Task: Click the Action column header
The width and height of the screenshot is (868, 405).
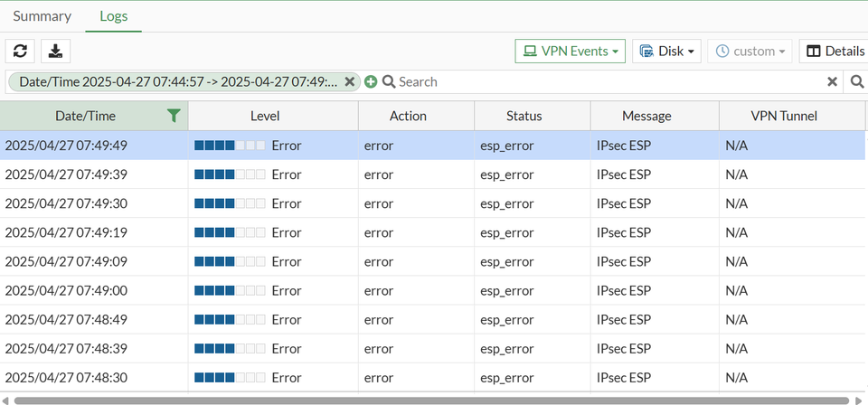Action: (x=408, y=116)
